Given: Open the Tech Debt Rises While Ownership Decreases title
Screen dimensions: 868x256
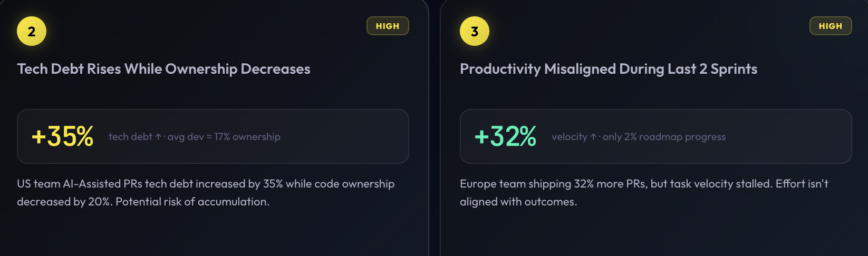Looking at the screenshot, I should (x=163, y=69).
